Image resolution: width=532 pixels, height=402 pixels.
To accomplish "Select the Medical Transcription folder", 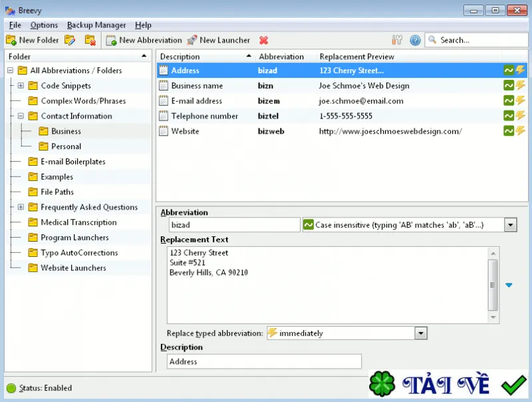I will [78, 222].
